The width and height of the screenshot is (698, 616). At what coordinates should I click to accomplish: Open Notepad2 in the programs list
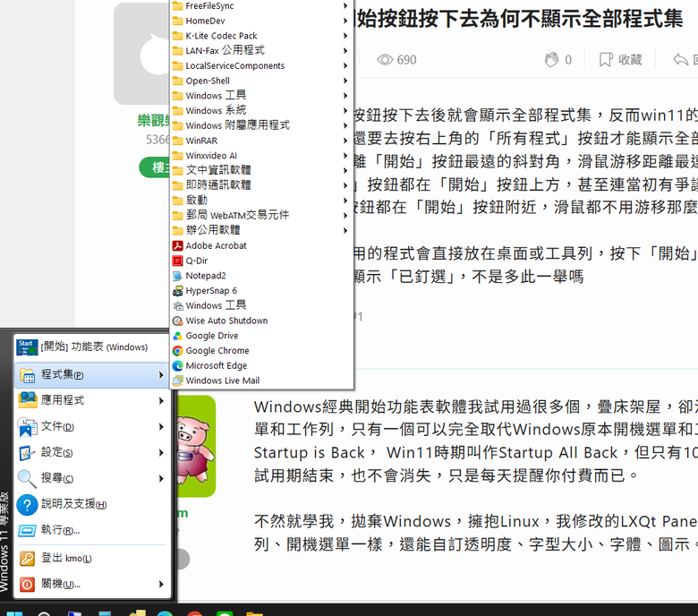pyautogui.click(x=261, y=276)
